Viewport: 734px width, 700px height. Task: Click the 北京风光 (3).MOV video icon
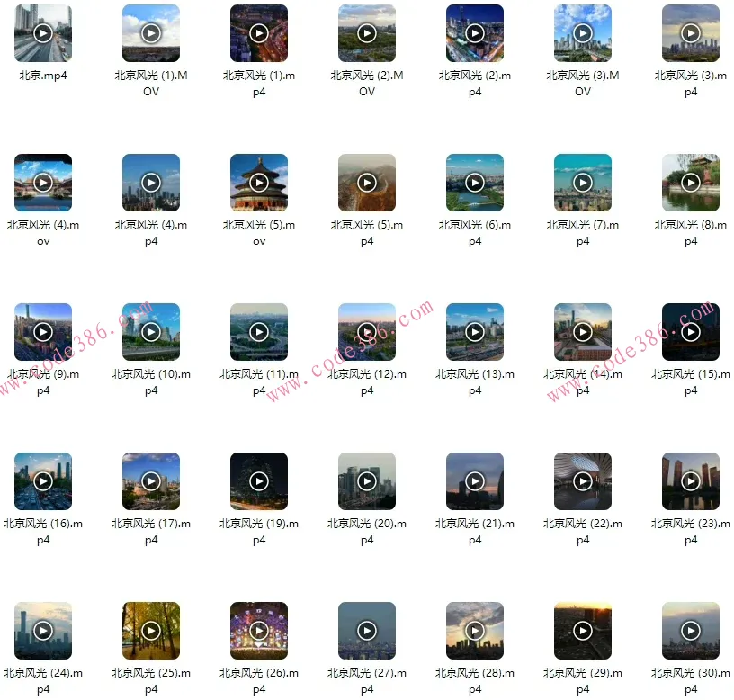click(583, 33)
